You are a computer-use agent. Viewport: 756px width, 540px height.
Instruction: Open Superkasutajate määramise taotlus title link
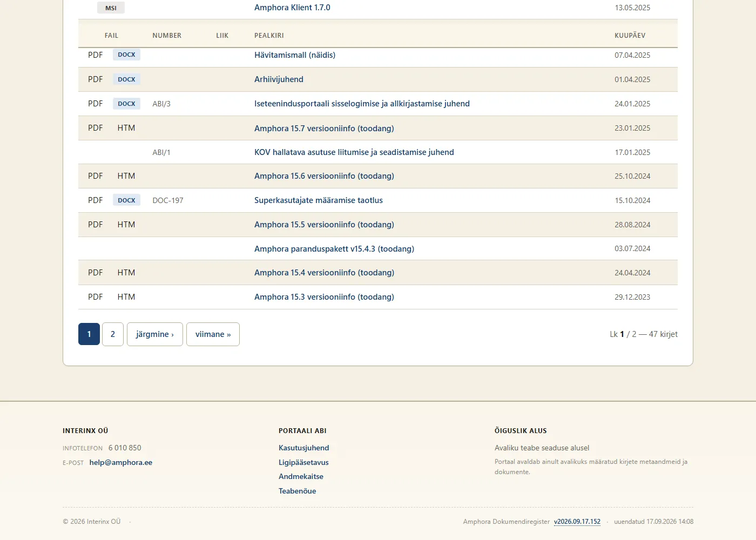pos(319,200)
